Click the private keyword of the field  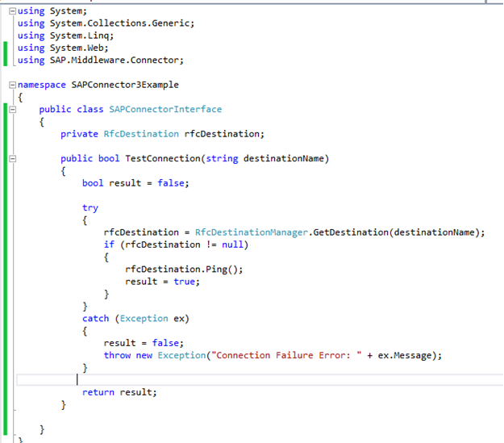[x=79, y=134]
